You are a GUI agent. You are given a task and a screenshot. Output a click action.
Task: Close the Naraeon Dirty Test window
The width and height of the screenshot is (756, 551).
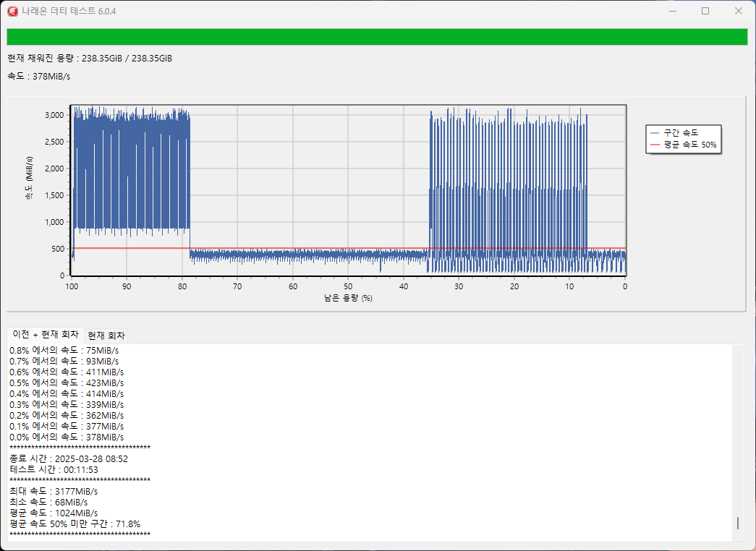point(738,11)
